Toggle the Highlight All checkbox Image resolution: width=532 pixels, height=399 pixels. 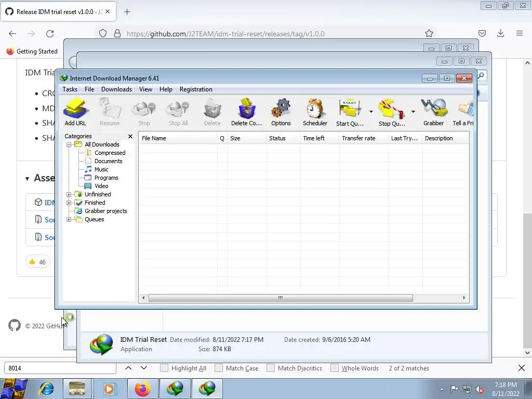164,368
